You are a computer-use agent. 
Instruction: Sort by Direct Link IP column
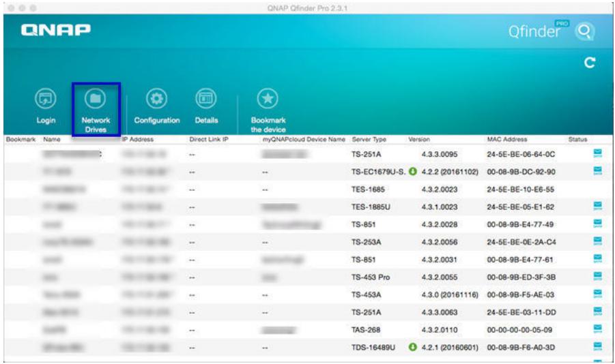point(209,139)
